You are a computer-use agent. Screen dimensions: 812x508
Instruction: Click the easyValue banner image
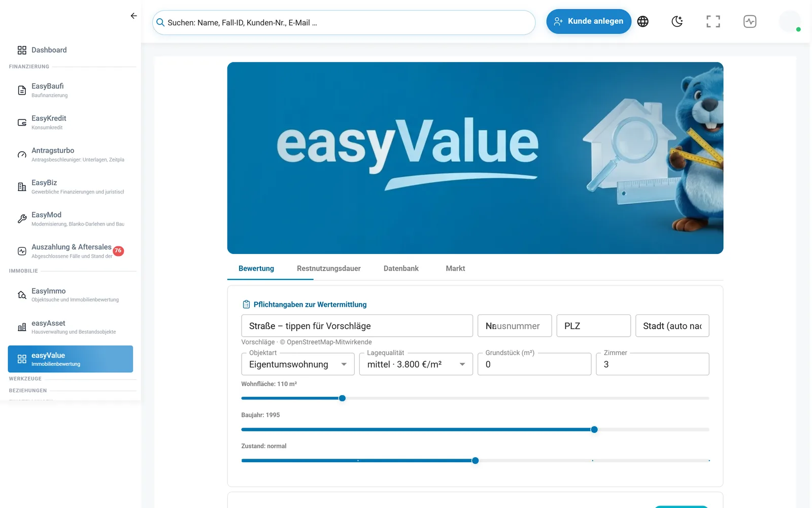475,158
